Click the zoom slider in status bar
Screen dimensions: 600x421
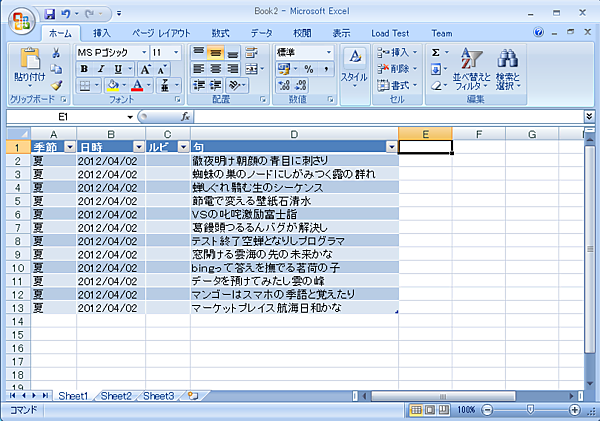pyautogui.click(x=529, y=410)
